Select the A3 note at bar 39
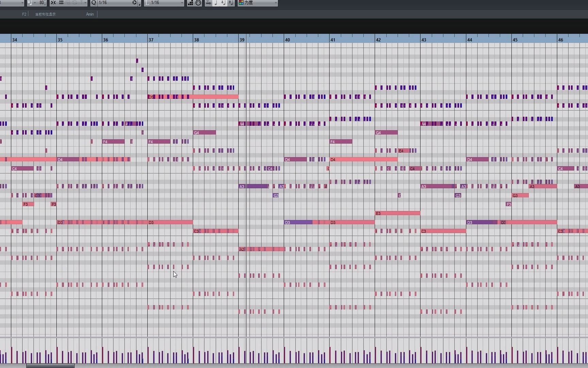Image resolution: width=588 pixels, height=368 pixels. 254,186
